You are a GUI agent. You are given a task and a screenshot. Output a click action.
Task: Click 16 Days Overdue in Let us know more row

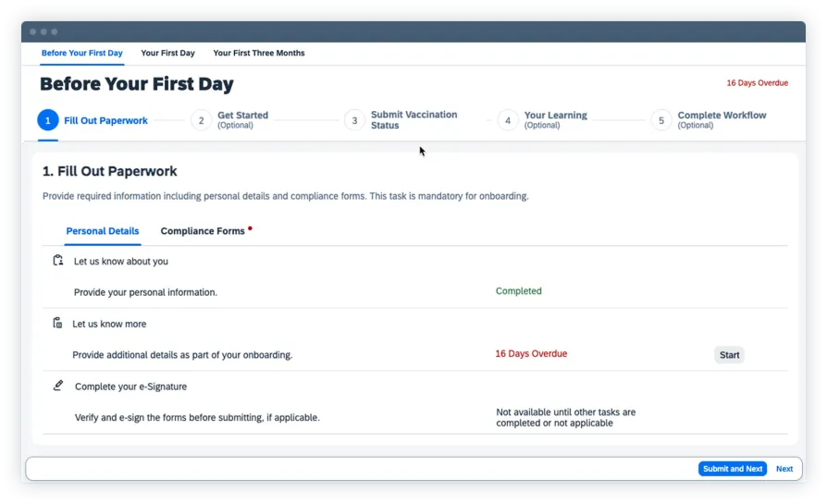click(531, 354)
